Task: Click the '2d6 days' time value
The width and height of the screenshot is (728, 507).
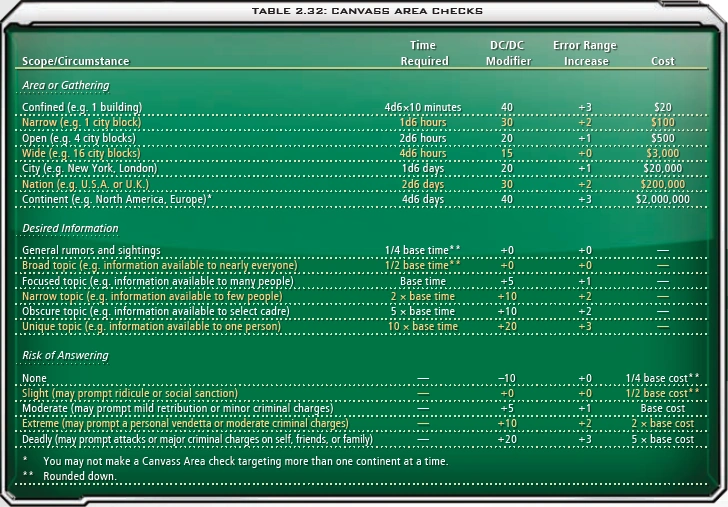Action: pyautogui.click(x=423, y=184)
